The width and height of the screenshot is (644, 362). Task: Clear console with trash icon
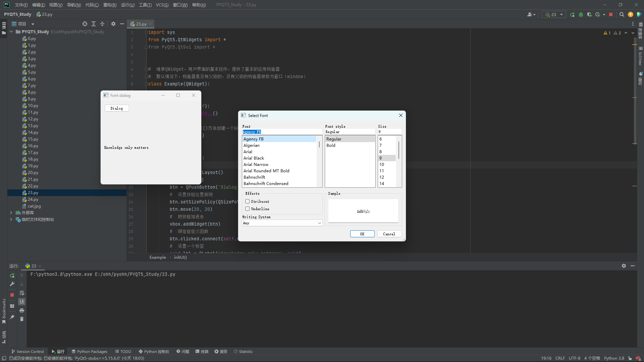(22, 319)
